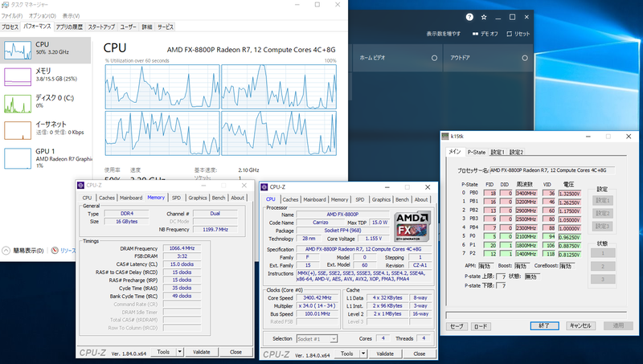Click the AMD FX logo in CPU-Z

(x=412, y=227)
